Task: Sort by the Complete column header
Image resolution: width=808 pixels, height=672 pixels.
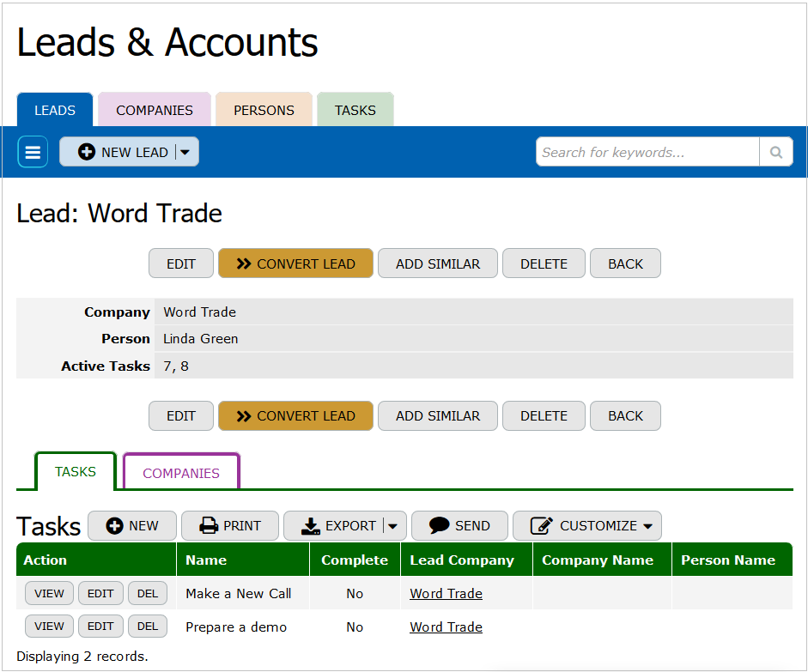Action: pyautogui.click(x=355, y=560)
